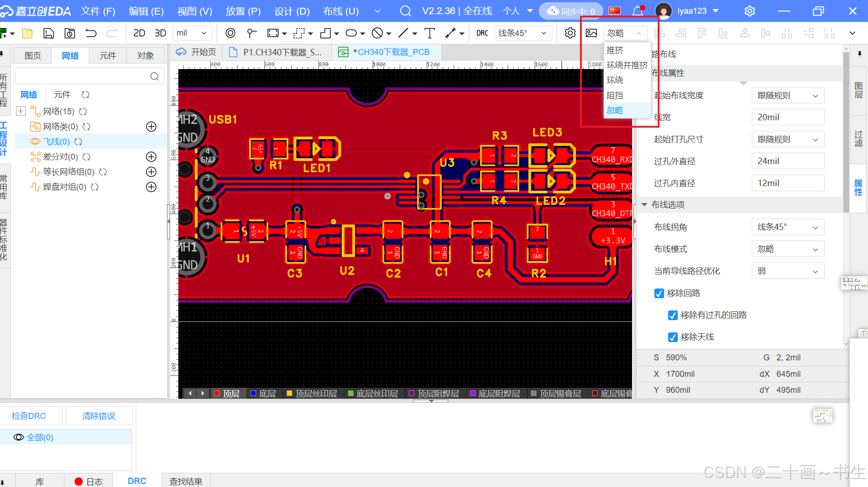Viewport: 868px width, 487px height.
Task: Click the open folder icon in toolbar
Action: (27, 33)
